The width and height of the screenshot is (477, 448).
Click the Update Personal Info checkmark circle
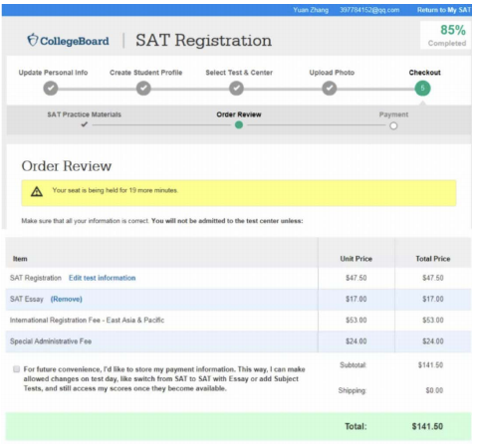pyautogui.click(x=51, y=89)
